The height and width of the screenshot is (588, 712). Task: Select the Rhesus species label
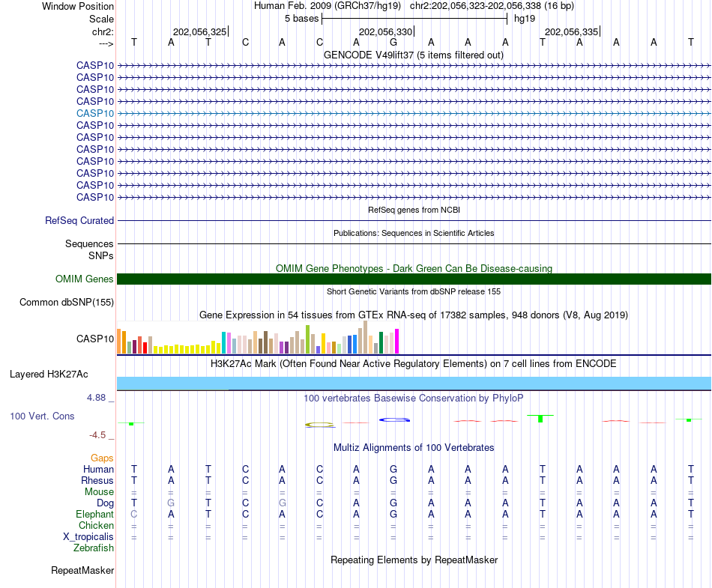click(x=97, y=480)
